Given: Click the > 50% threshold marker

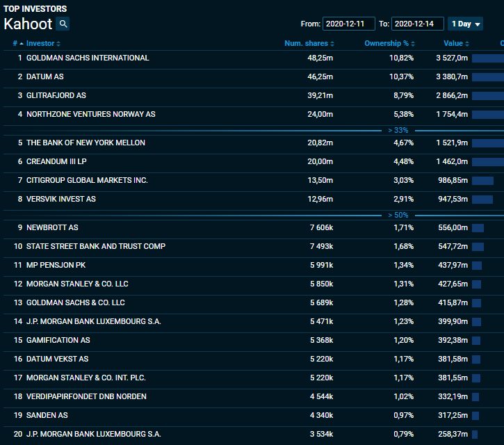Looking at the screenshot, I should tap(398, 215).
